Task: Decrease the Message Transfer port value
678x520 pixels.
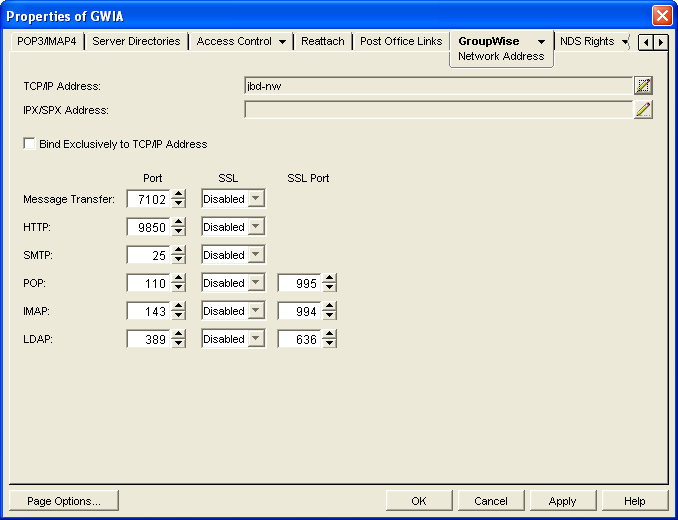Action: 178,204
